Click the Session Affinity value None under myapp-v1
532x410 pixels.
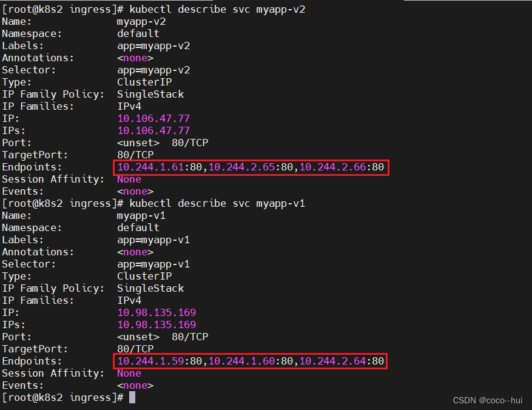(x=129, y=374)
